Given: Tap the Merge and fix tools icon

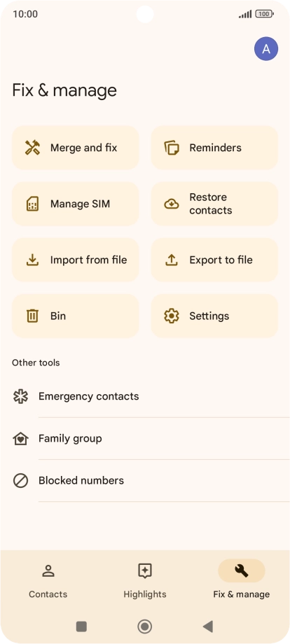Looking at the screenshot, I should click(x=32, y=148).
